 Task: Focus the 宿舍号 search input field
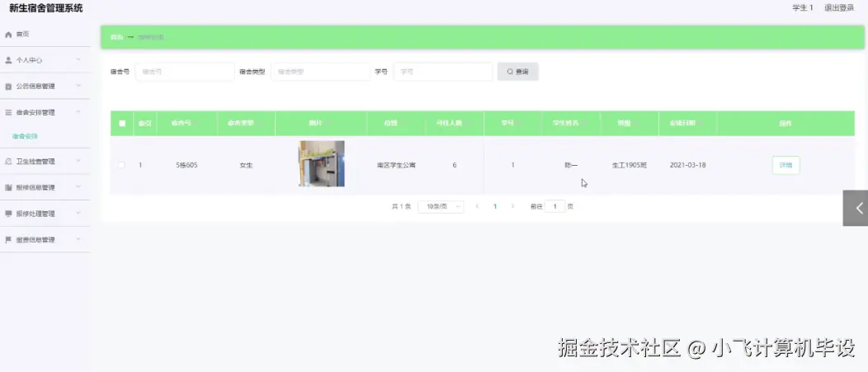[185, 72]
